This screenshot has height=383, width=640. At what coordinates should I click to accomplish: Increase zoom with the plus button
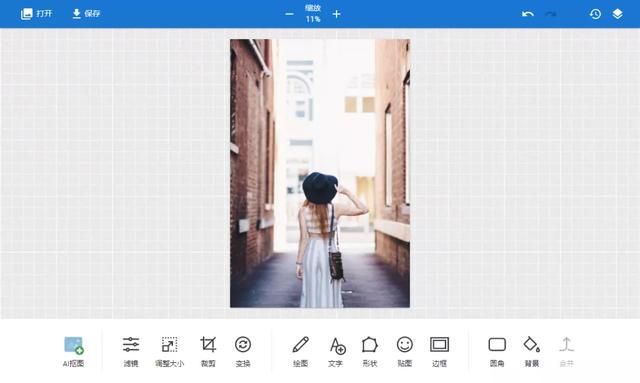tap(336, 14)
